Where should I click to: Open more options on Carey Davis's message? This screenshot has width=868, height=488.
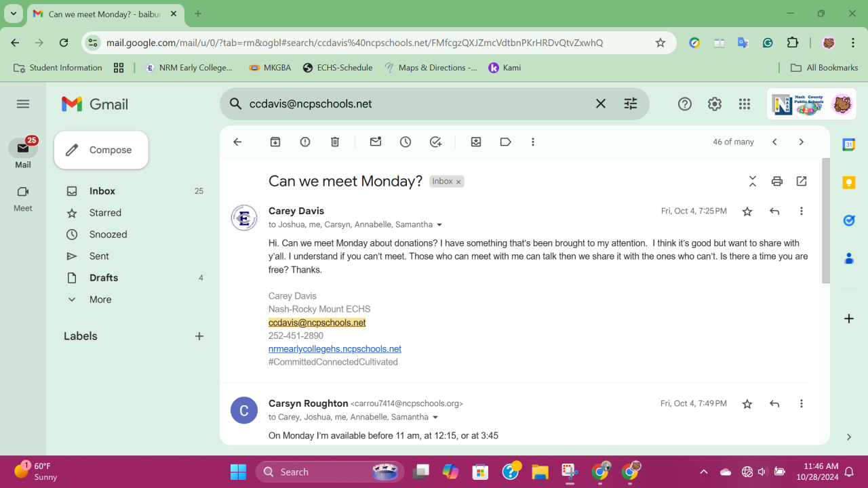pos(802,211)
